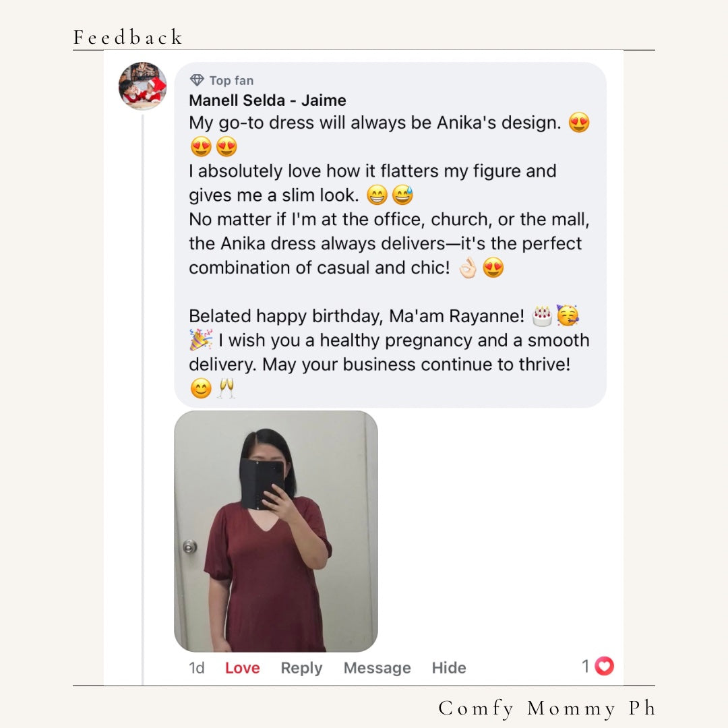Click the Top fan diamond badge icon
Viewport: 728px width, 728px height.
(x=197, y=80)
